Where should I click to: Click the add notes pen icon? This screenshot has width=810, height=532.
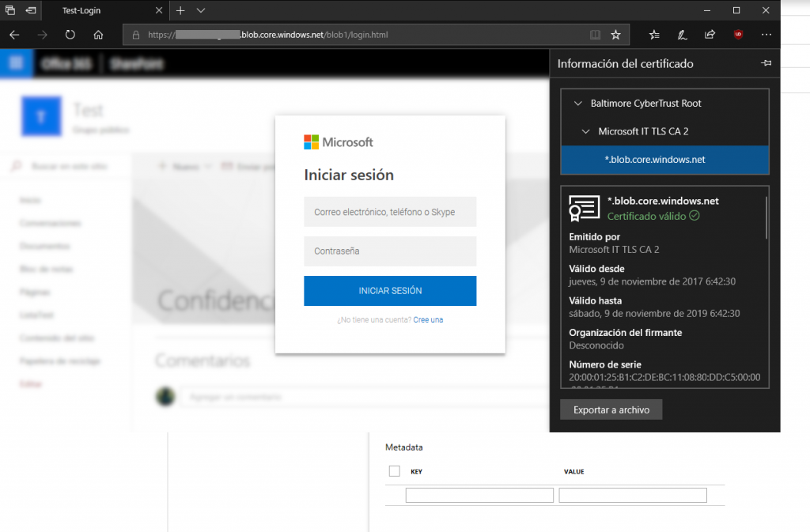(683, 35)
